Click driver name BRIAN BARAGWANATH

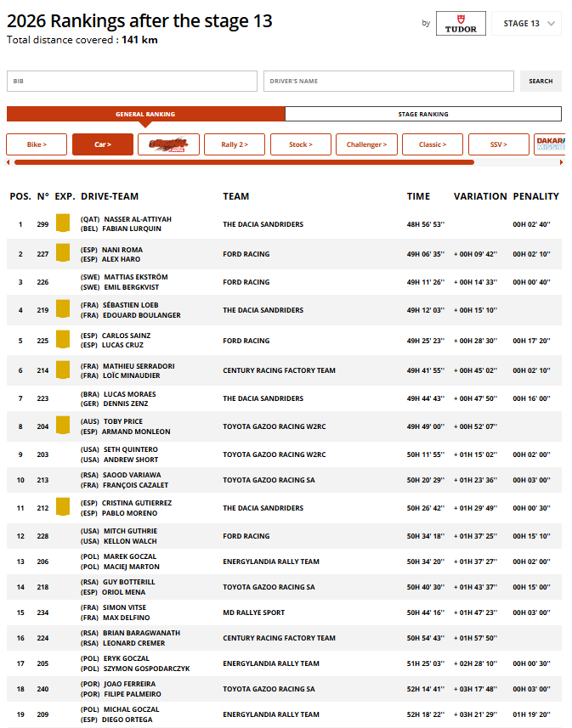point(141,634)
